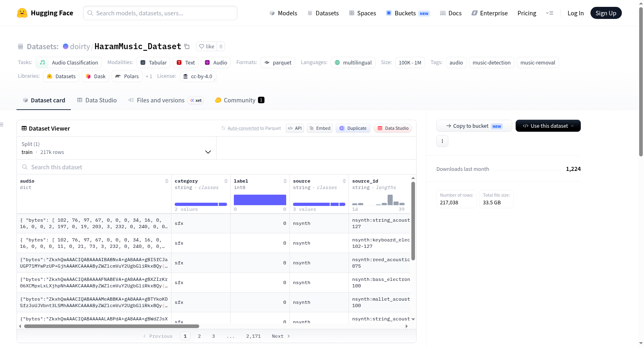Open the Dask library tag

click(x=95, y=76)
